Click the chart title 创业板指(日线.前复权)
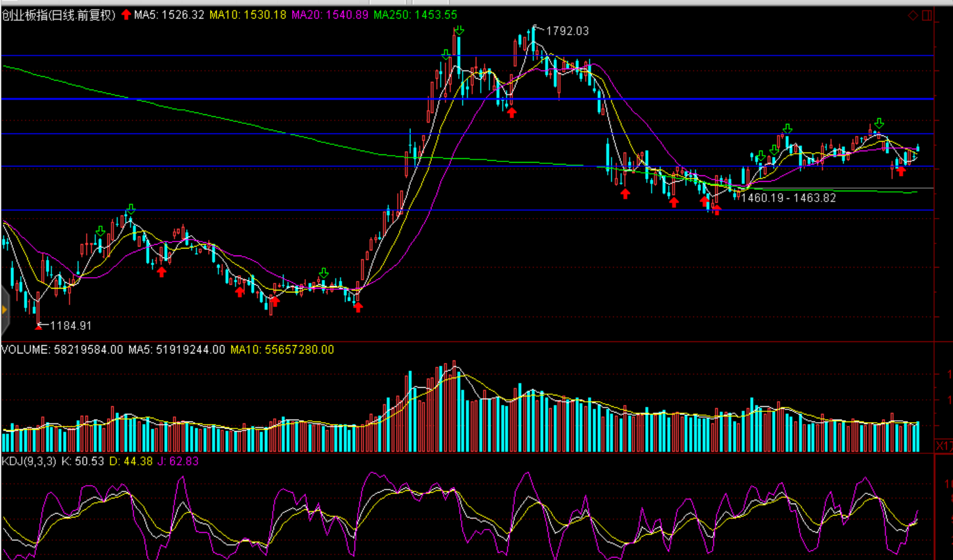This screenshot has height=560, width=953. 59,15
